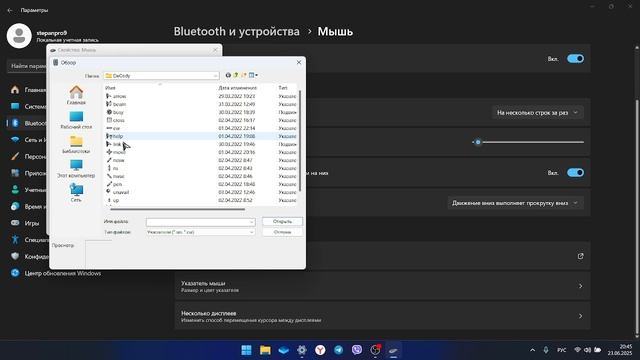Viewport: 640px width, 360px height.
Task: Click the horizontal scrollbar under file list
Action: point(178,209)
